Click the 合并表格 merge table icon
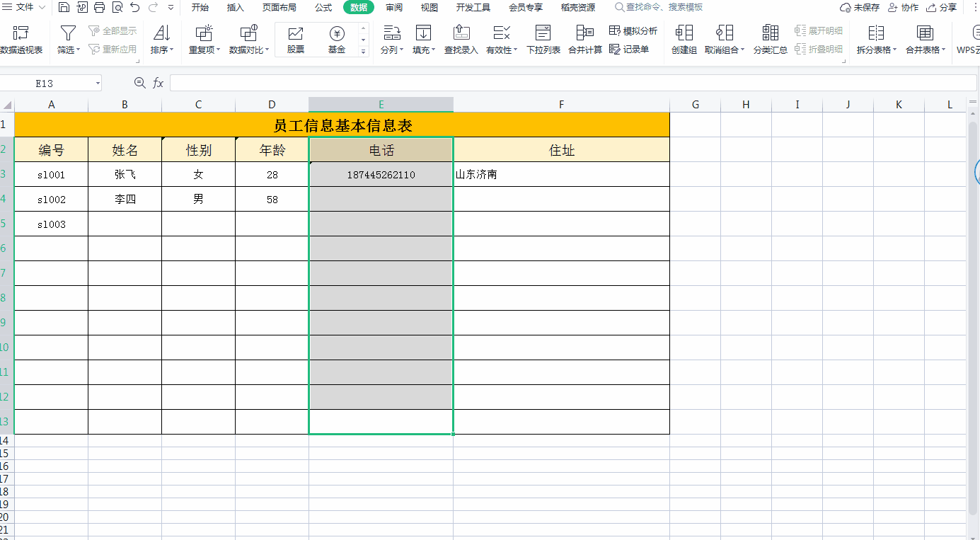This screenshot has width=980, height=540. click(925, 33)
